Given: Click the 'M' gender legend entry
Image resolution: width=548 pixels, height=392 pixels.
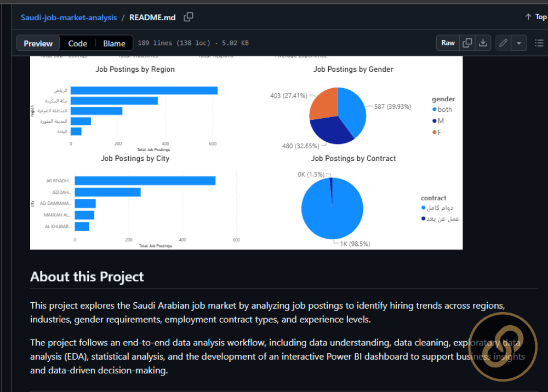Looking at the screenshot, I should point(438,121).
